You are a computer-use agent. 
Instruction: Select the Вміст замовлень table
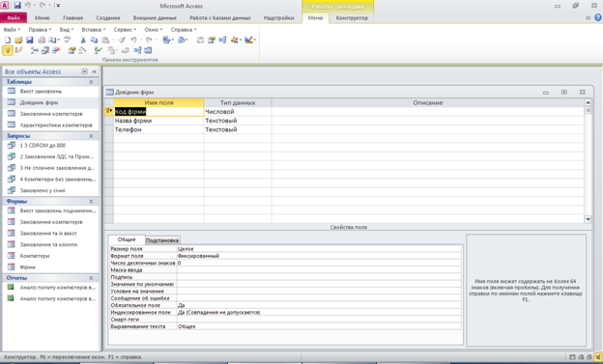(41, 92)
